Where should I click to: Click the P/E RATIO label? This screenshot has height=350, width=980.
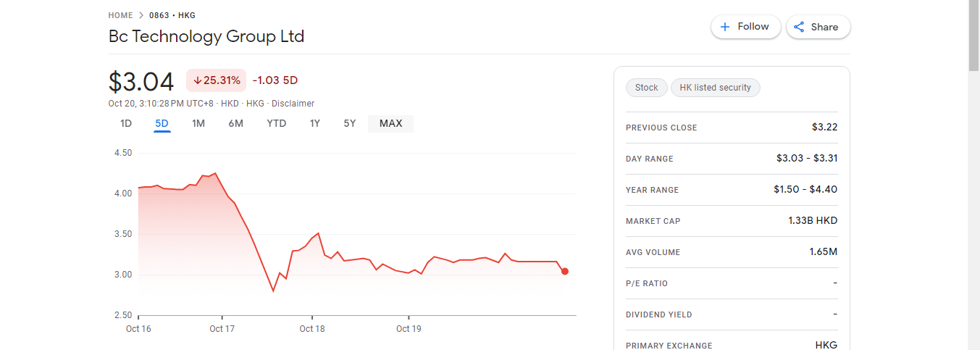[647, 283]
